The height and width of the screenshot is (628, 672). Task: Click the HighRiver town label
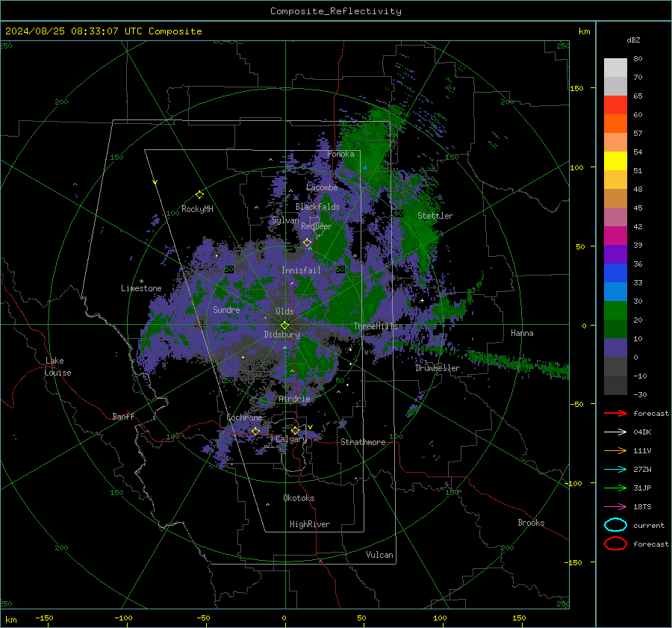coord(310,524)
